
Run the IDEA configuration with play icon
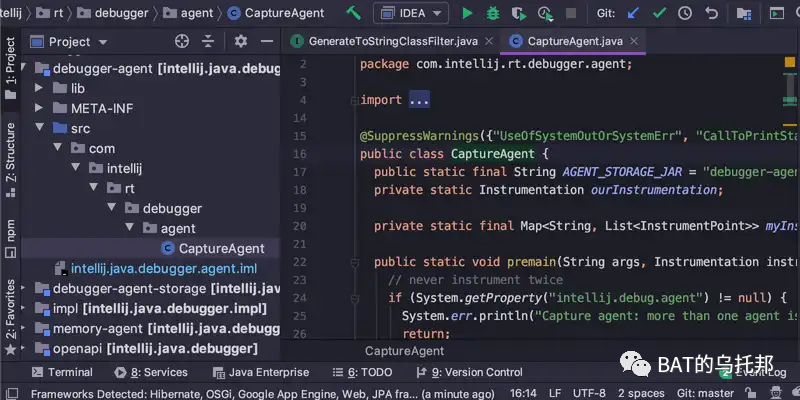pos(467,13)
